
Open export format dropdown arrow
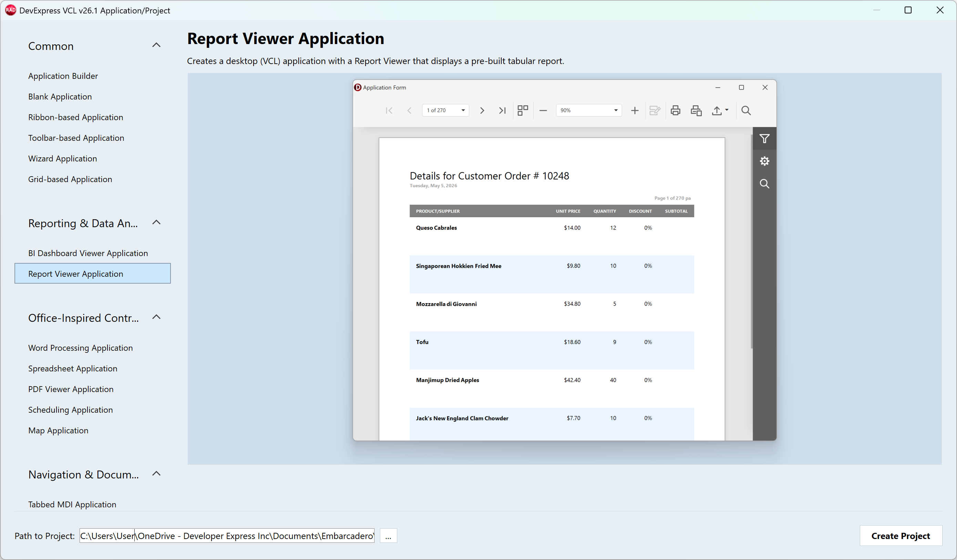pos(727,110)
